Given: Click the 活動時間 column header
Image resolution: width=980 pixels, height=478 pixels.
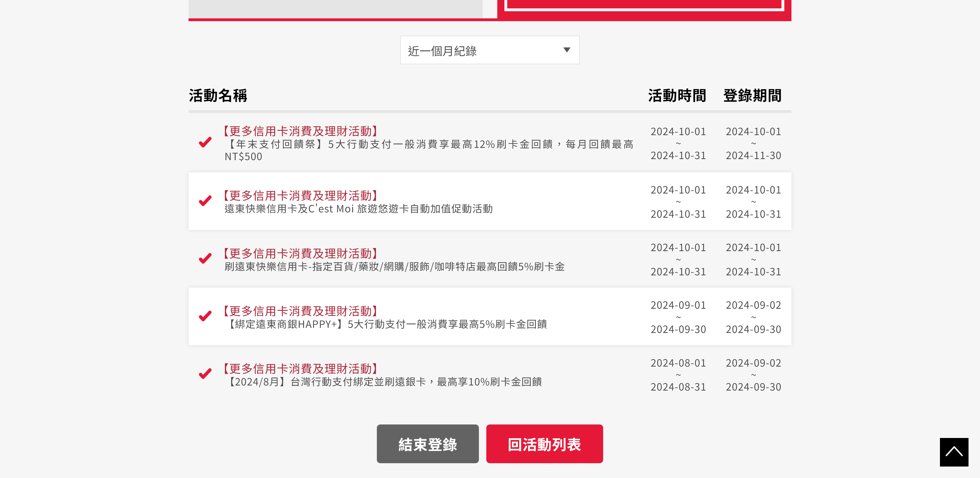Looking at the screenshot, I should pyautogui.click(x=677, y=95).
